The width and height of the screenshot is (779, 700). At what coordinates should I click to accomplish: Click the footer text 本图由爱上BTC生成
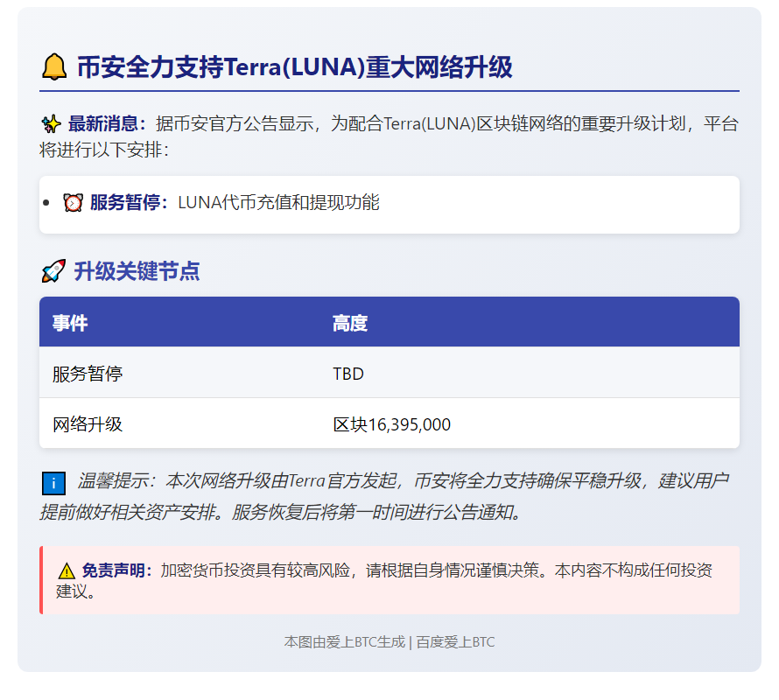(345, 642)
